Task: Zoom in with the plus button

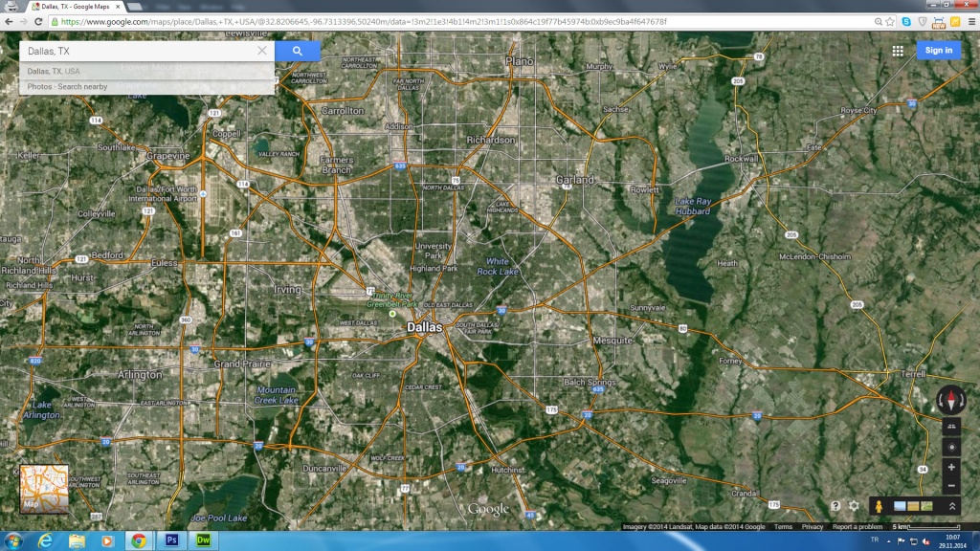Action: (950, 468)
